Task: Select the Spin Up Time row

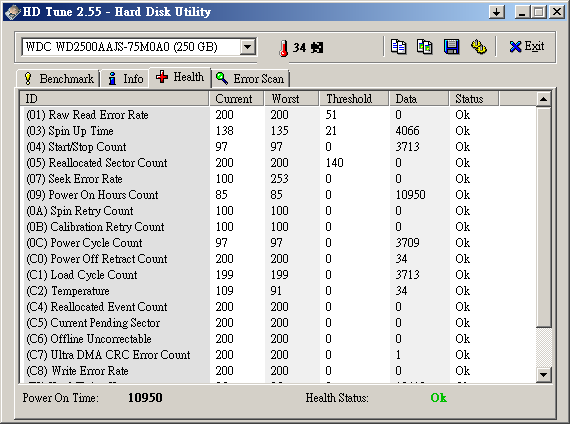Action: point(278,131)
